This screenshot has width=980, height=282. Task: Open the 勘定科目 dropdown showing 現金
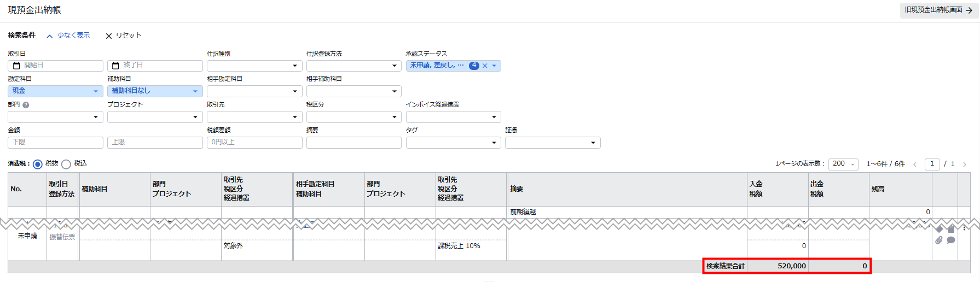[x=55, y=91]
